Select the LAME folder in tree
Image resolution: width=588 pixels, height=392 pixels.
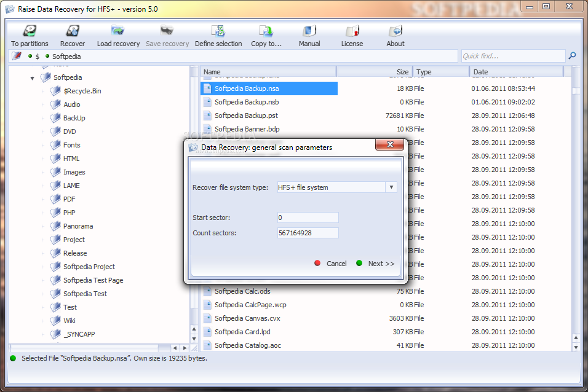(x=71, y=185)
